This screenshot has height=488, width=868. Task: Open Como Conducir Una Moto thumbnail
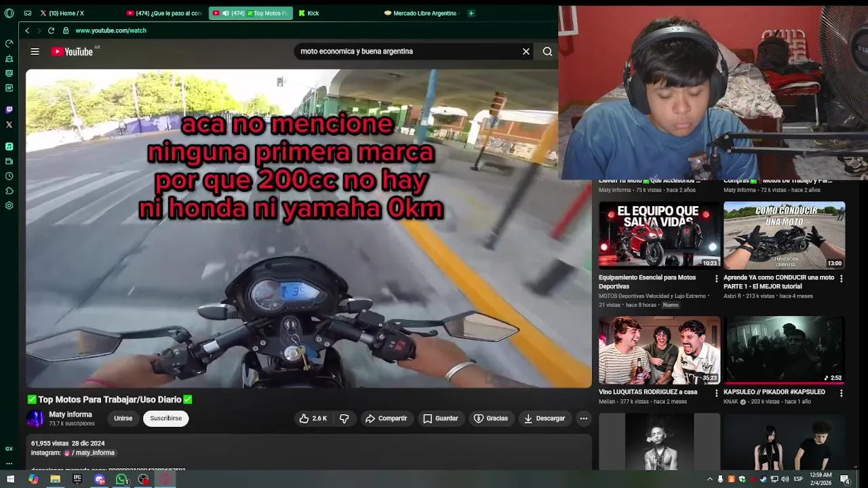(x=784, y=235)
